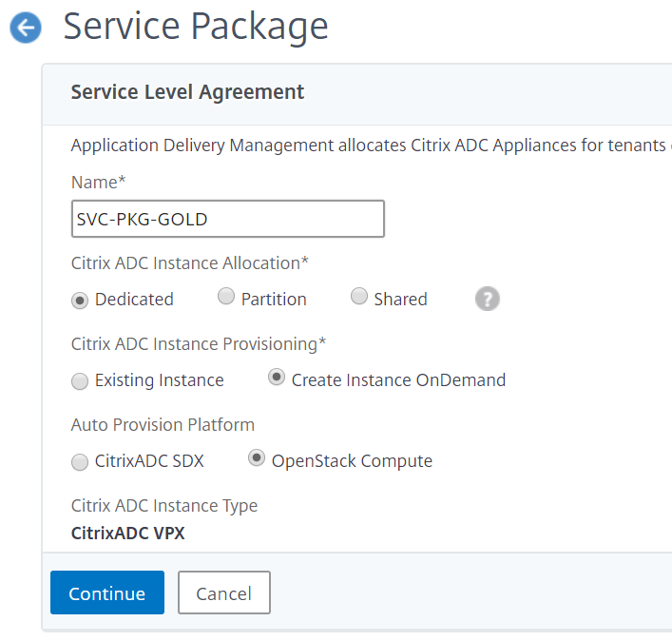Click the blue back arrow icon
The width and height of the screenshot is (672, 641).
[26, 28]
